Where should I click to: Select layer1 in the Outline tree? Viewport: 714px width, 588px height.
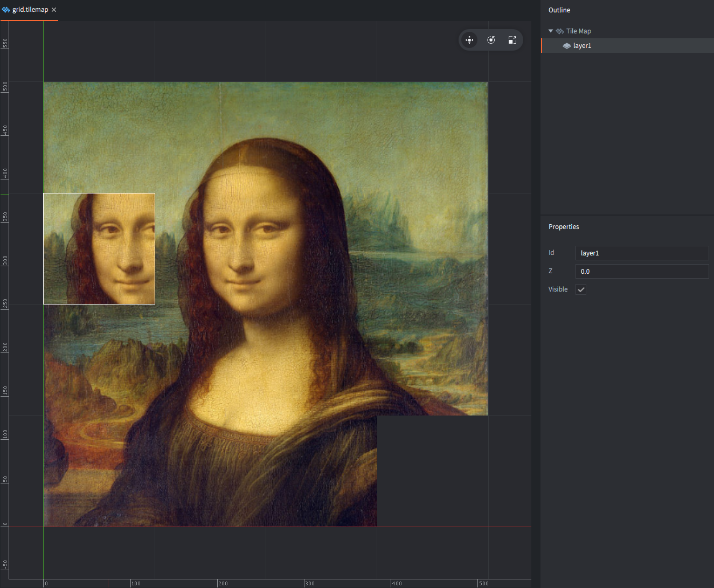click(582, 46)
